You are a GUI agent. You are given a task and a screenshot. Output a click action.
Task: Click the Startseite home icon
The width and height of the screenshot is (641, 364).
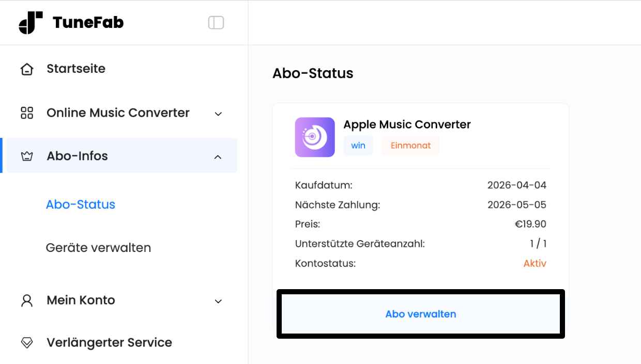point(27,69)
